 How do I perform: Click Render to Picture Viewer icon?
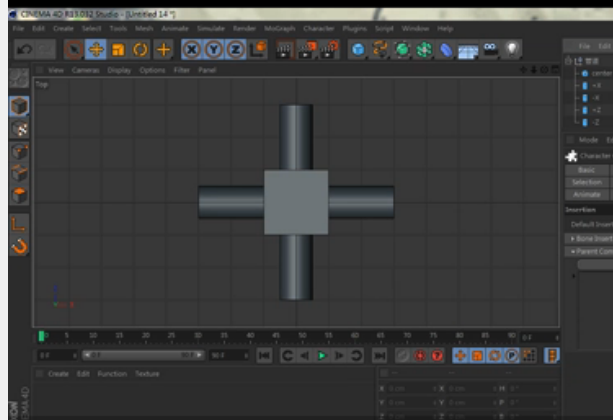pyautogui.click(x=307, y=50)
